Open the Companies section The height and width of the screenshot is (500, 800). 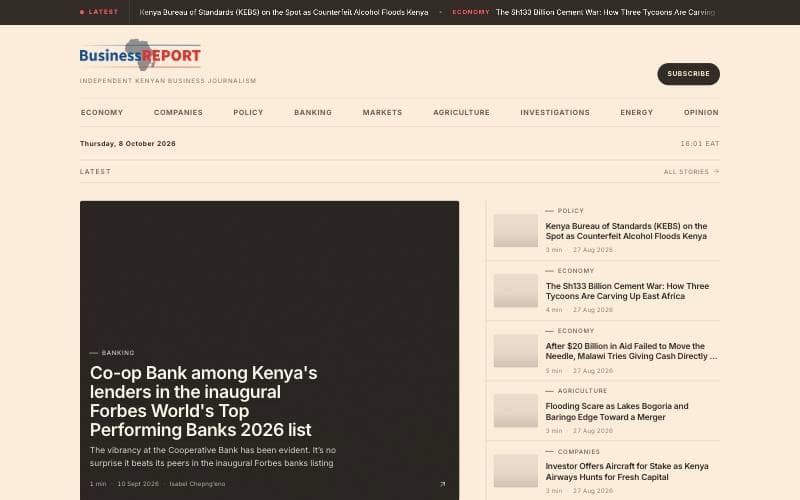click(x=178, y=112)
